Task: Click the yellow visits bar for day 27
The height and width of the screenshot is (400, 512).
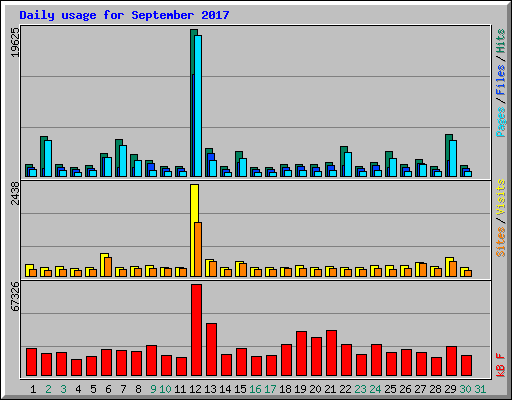Action: click(x=419, y=270)
